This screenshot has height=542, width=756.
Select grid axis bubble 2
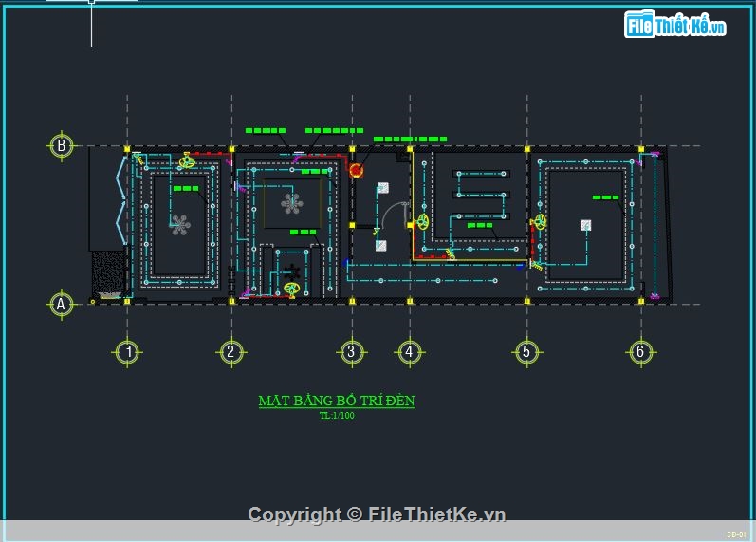(231, 352)
